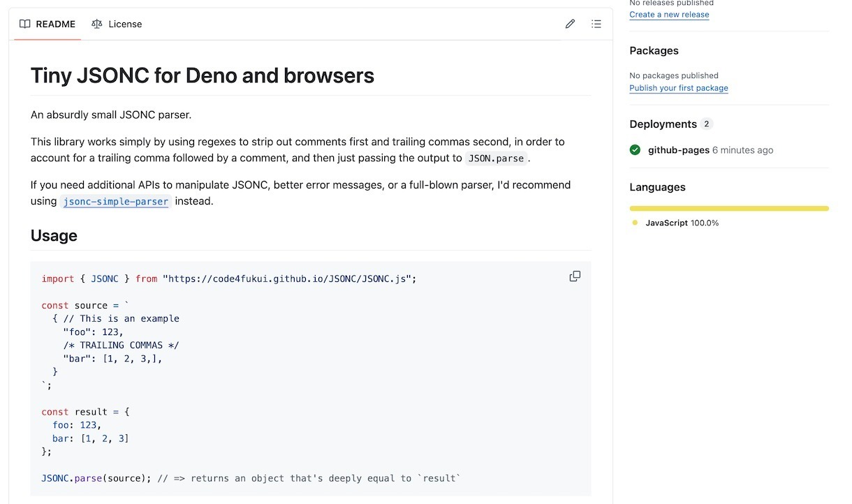The height and width of the screenshot is (504, 852).
Task: Select the README tab
Action: (x=47, y=24)
